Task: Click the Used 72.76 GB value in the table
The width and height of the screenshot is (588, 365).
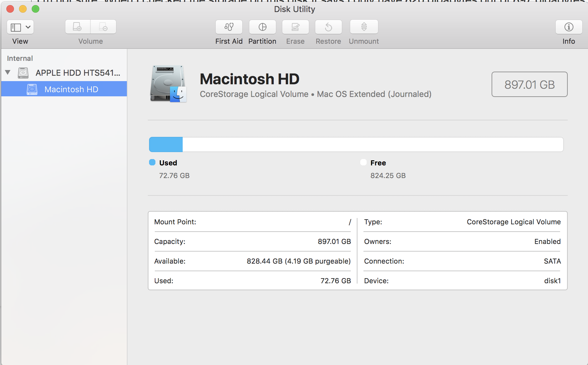Action: point(336,281)
